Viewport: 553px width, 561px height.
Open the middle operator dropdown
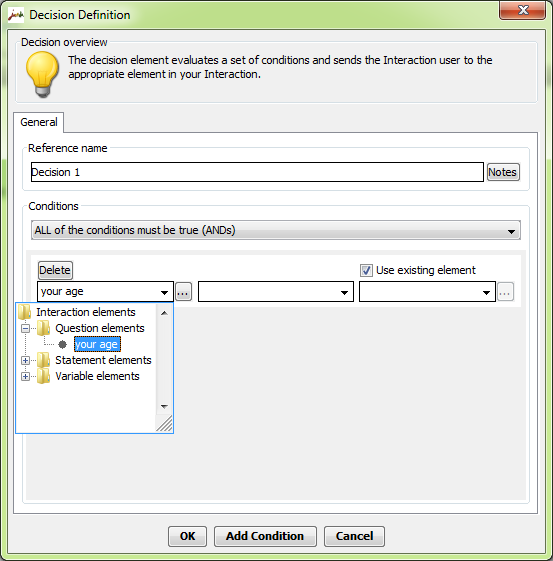click(276, 292)
